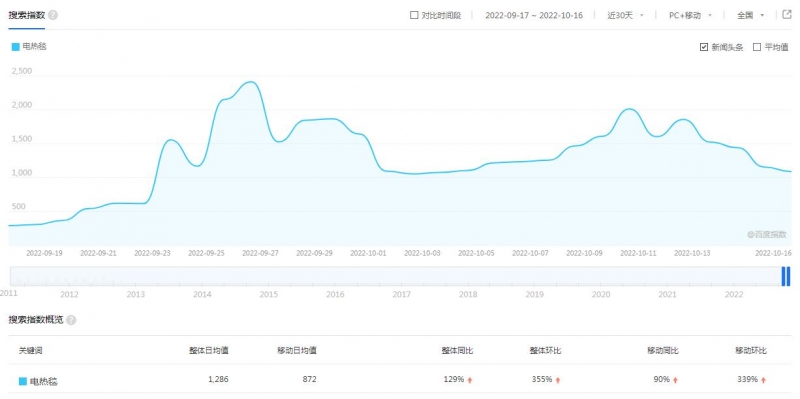Click red up arrow next to 355%

click(x=558, y=380)
